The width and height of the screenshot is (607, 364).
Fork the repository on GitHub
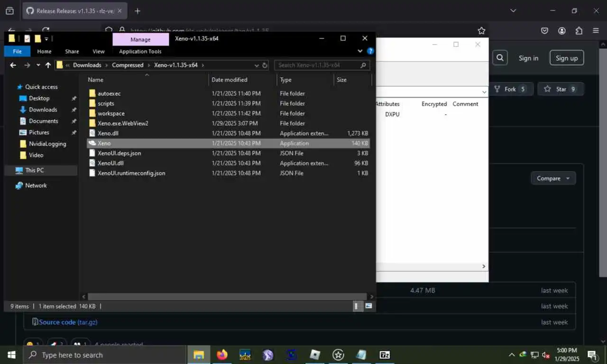(x=510, y=89)
